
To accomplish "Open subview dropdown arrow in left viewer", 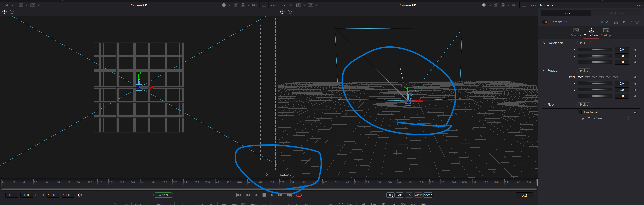I will (x=39, y=5).
